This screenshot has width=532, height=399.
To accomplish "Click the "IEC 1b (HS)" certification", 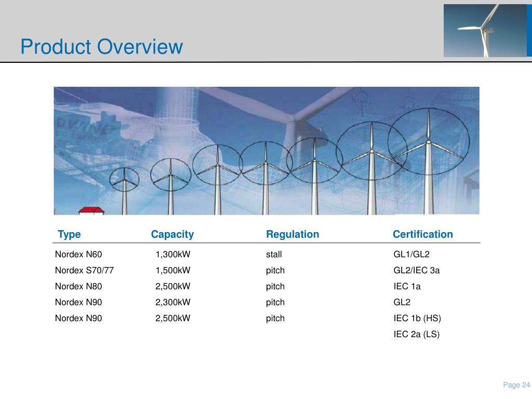I will [417, 318].
